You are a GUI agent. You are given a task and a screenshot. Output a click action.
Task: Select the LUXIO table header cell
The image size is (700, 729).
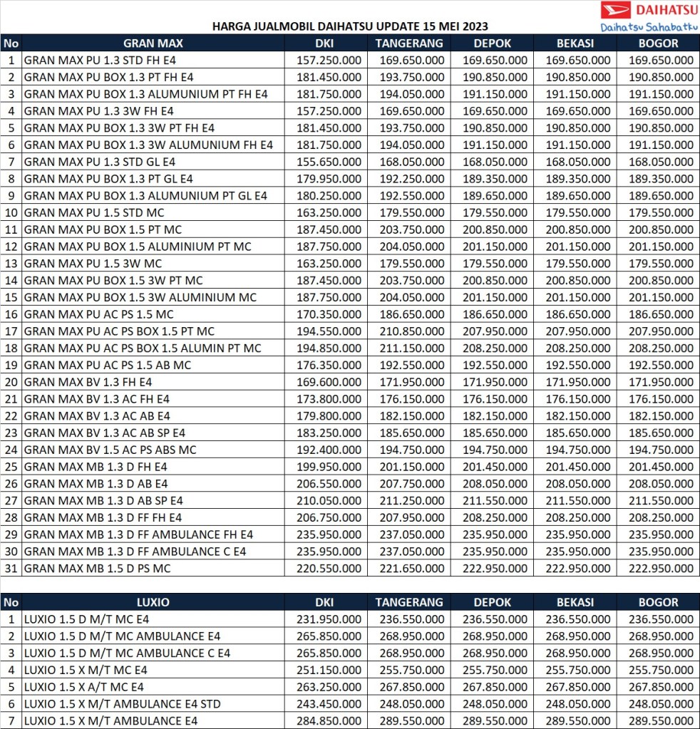(x=153, y=602)
